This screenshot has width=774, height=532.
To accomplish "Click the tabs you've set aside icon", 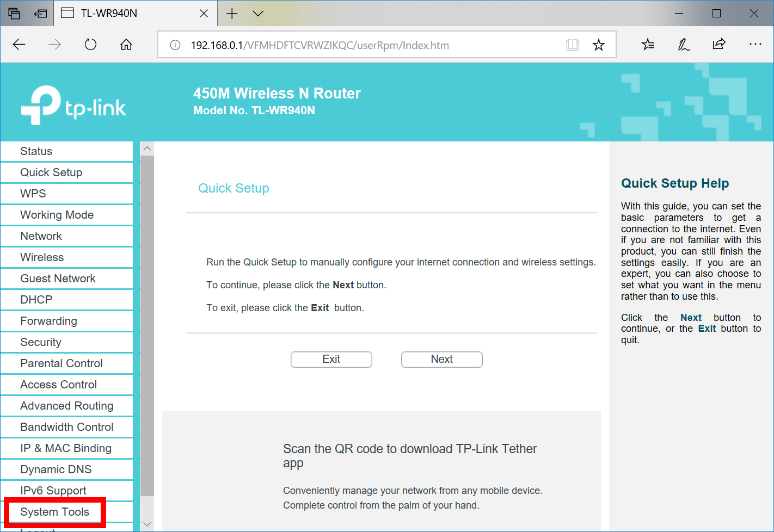I will tap(14, 13).
